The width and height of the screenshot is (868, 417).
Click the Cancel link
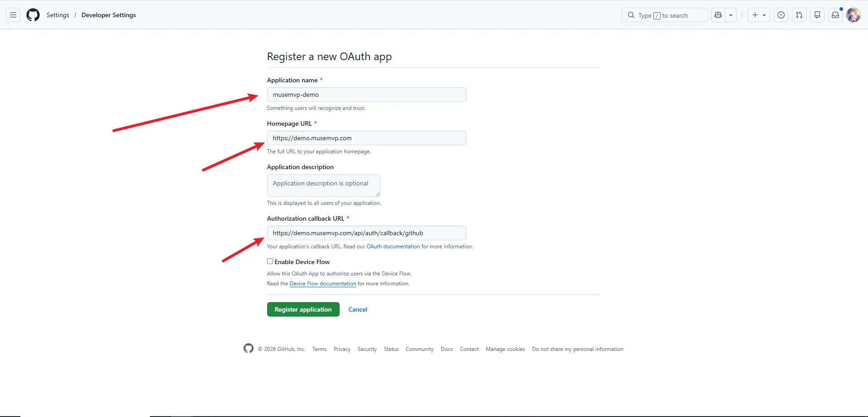(358, 309)
